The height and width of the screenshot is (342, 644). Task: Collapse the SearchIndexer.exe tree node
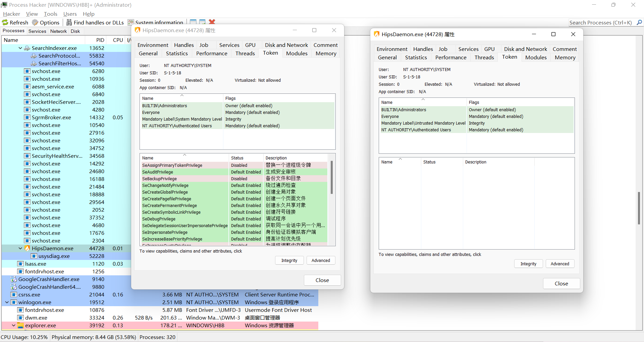coord(20,48)
